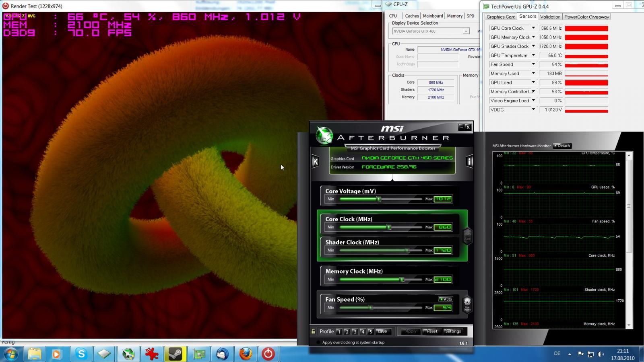Expand the GPU Temperature sensor dropdown

[x=533, y=55]
